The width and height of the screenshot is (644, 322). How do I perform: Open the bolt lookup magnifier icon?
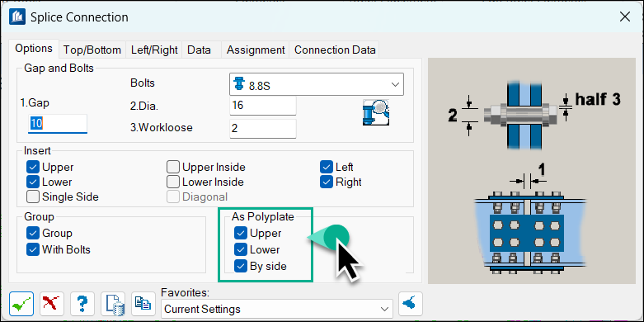376,112
